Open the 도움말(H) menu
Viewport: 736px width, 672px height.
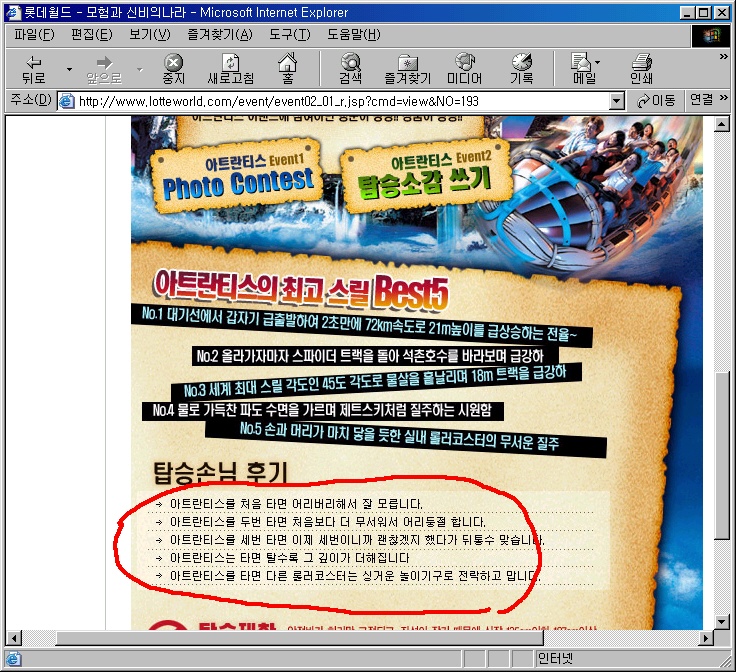(353, 35)
